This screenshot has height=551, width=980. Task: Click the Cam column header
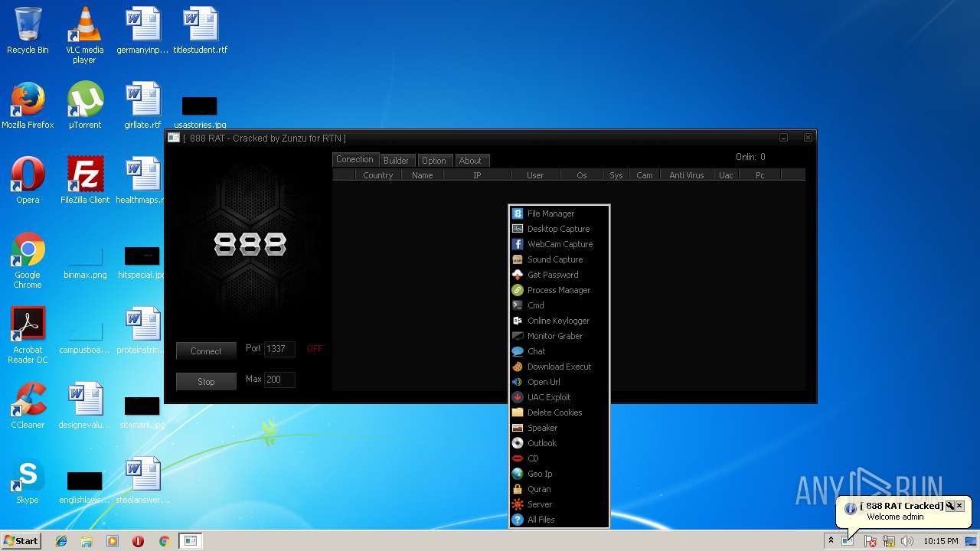coord(645,175)
